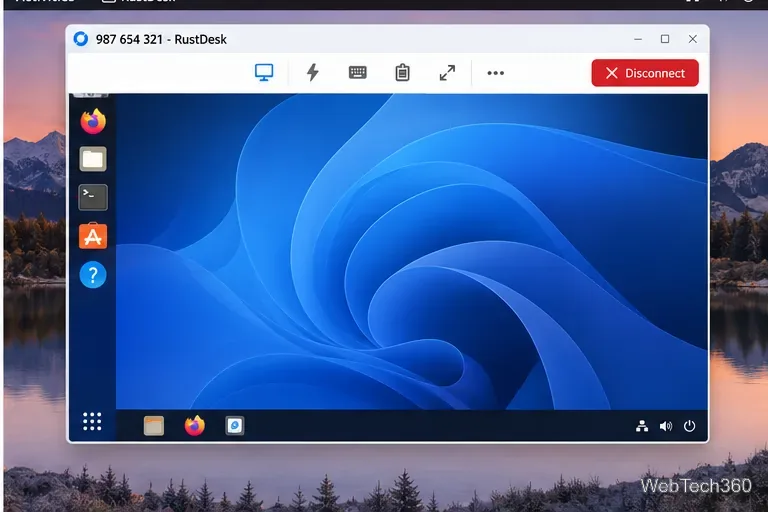Click the Files icon in remote taskbar
Viewport: 768px width, 512px height.
click(x=154, y=426)
